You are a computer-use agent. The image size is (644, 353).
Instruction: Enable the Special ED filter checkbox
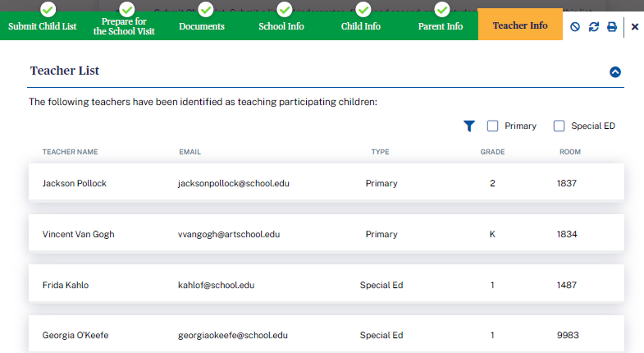(x=560, y=126)
